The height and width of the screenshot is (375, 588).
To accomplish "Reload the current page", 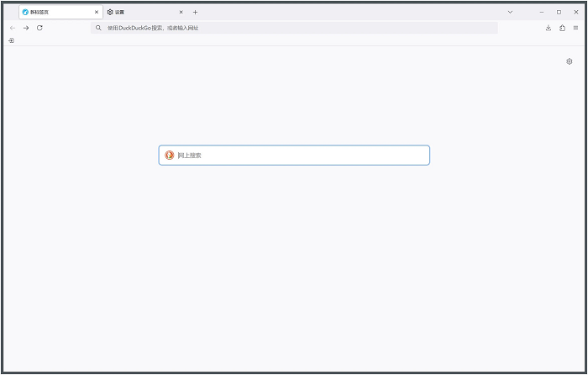I will pyautogui.click(x=39, y=28).
